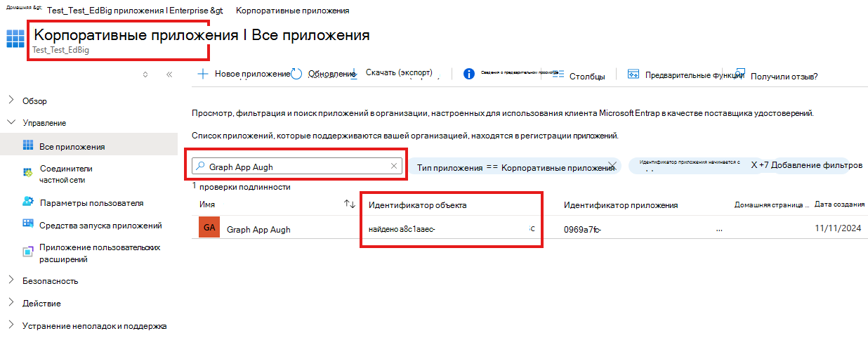
Task: Clear the Graph App Augh search text
Action: [x=394, y=167]
